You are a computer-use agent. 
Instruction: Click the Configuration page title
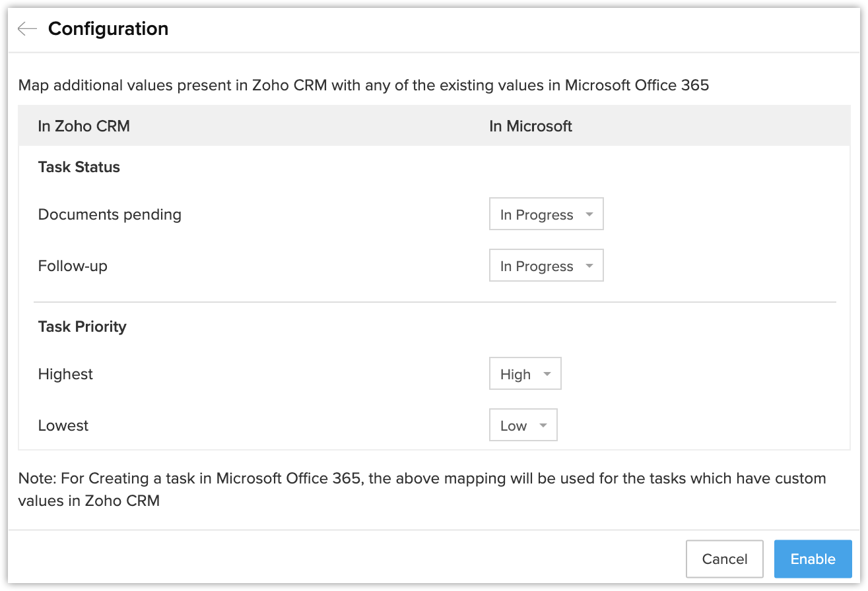point(108,29)
